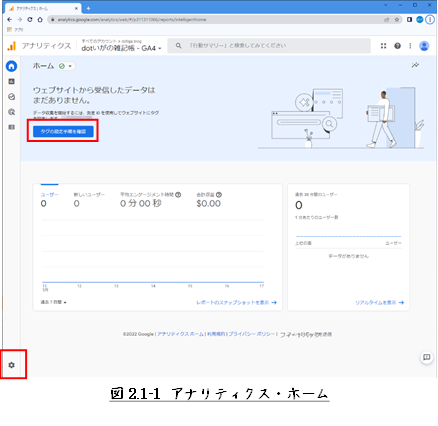Screen dimensions: 438x426
Task: Open the three-dot more options menu
Action: 410,46
